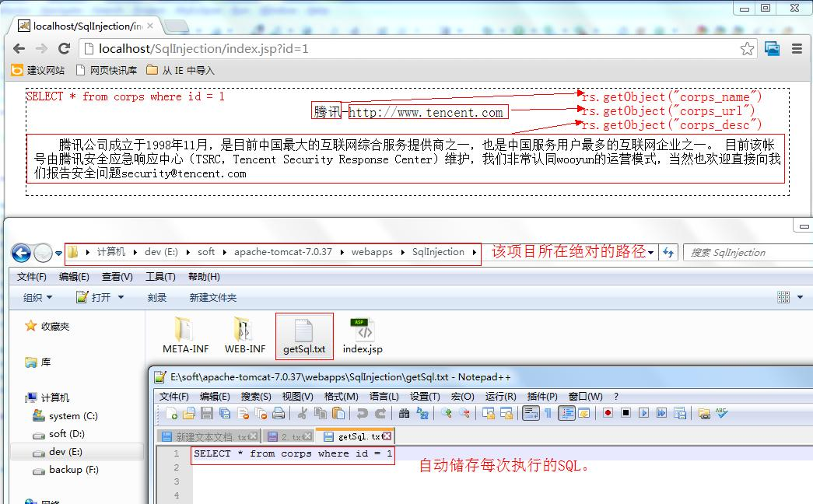This screenshot has width=813, height=504.
Task: Click the user-defined language icon in Notepad++
Action: (583, 413)
